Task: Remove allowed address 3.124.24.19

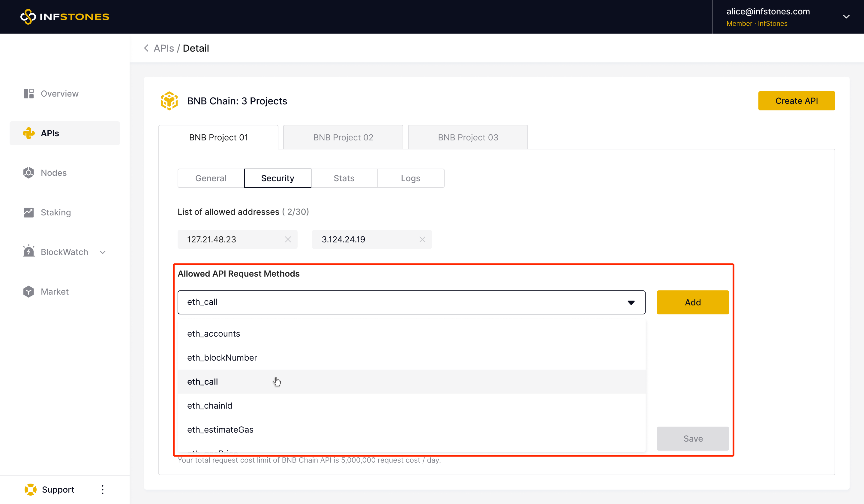Action: tap(422, 240)
